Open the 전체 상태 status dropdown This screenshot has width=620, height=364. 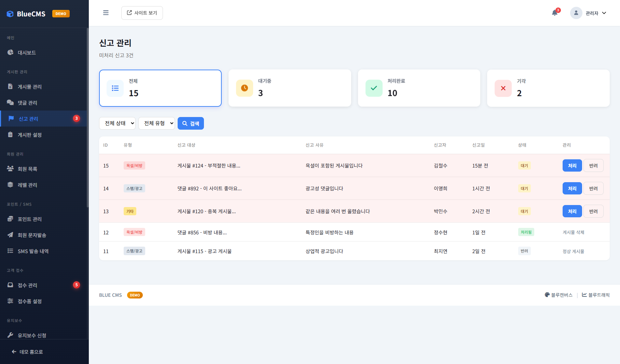pyautogui.click(x=117, y=123)
